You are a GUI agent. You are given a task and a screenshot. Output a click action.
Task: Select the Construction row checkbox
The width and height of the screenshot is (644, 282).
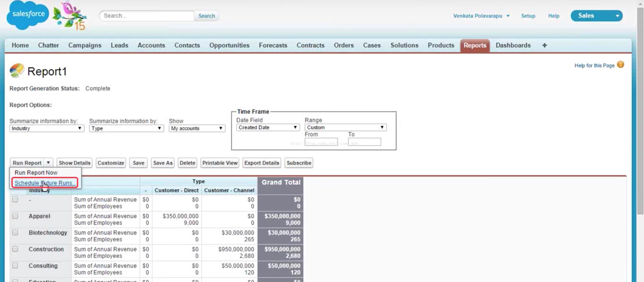(x=15, y=249)
